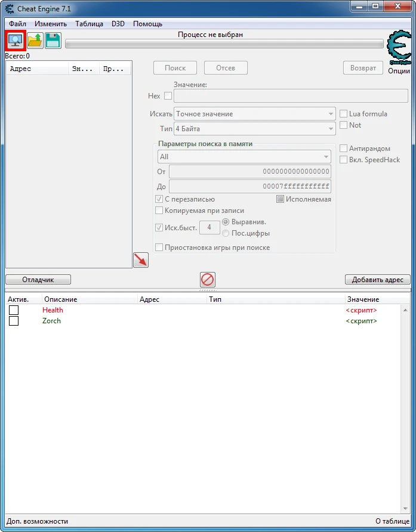Select the Health entry

coord(53,310)
